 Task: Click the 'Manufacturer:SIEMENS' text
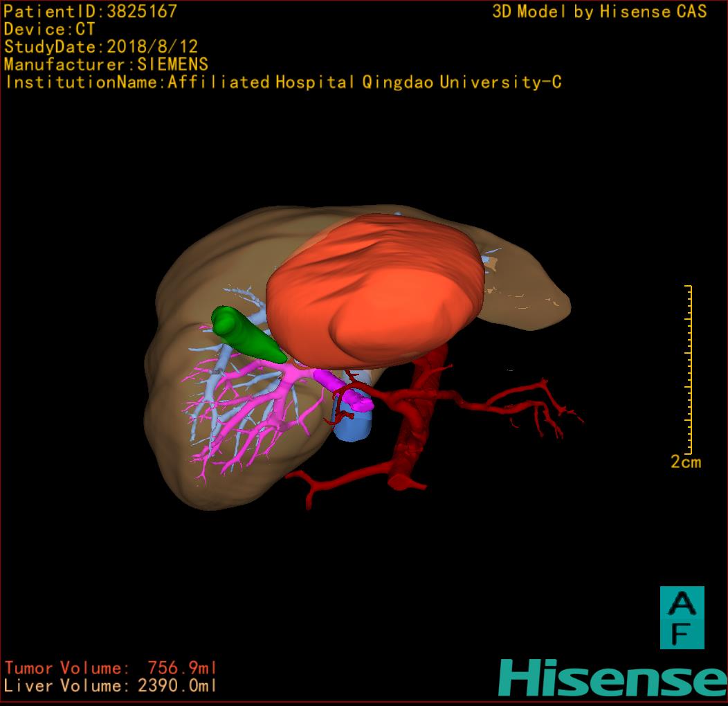[x=106, y=64]
